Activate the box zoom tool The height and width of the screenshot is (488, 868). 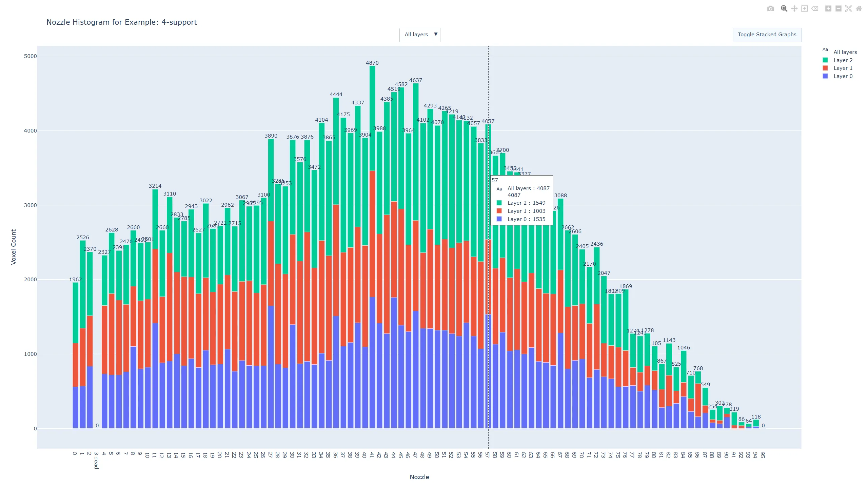[x=784, y=8]
